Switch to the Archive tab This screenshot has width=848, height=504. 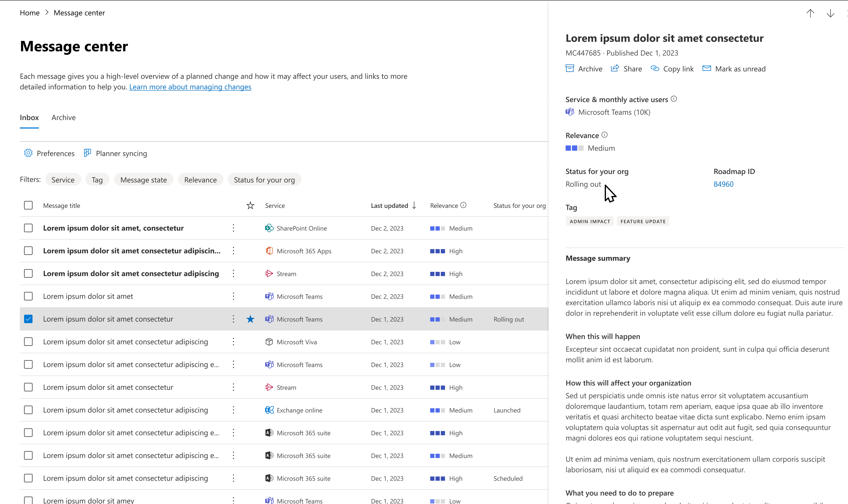pos(63,117)
